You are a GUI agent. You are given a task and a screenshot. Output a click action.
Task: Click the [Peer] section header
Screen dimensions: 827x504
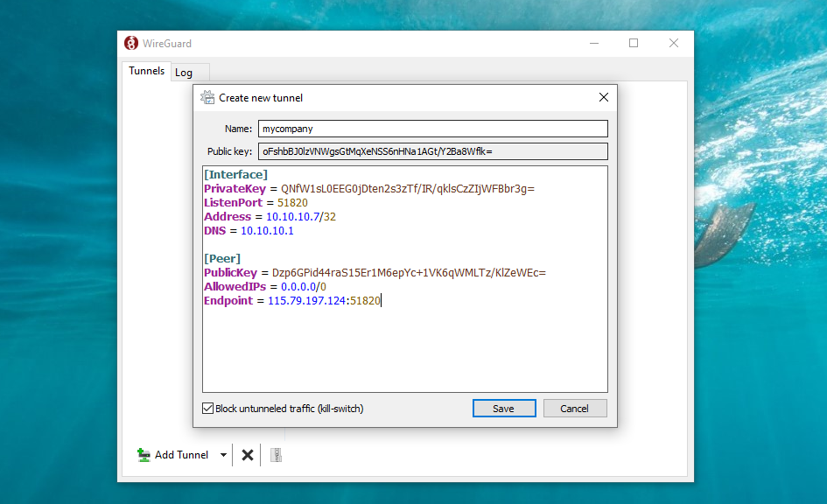pos(222,259)
